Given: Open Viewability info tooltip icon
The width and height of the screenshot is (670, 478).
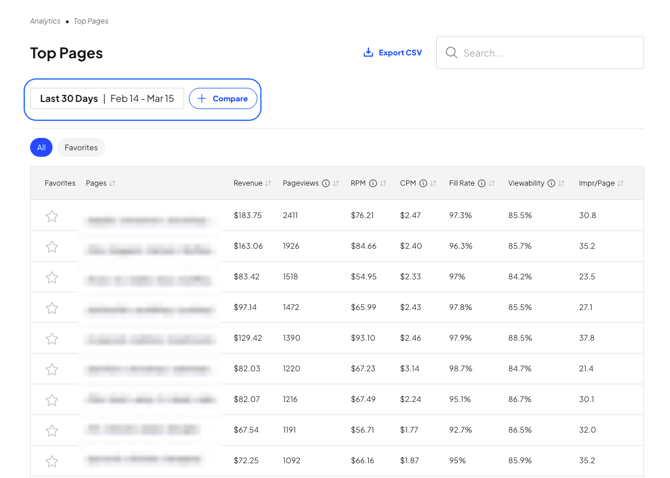Looking at the screenshot, I should [x=551, y=183].
